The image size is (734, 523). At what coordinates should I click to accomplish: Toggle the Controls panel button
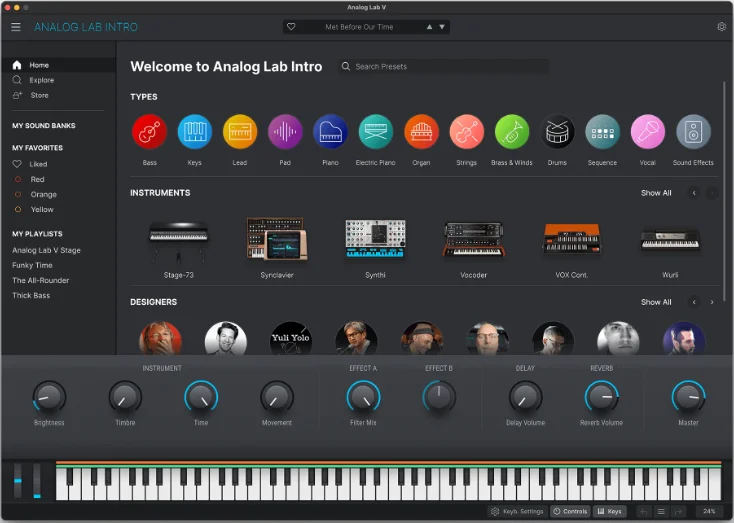[570, 511]
